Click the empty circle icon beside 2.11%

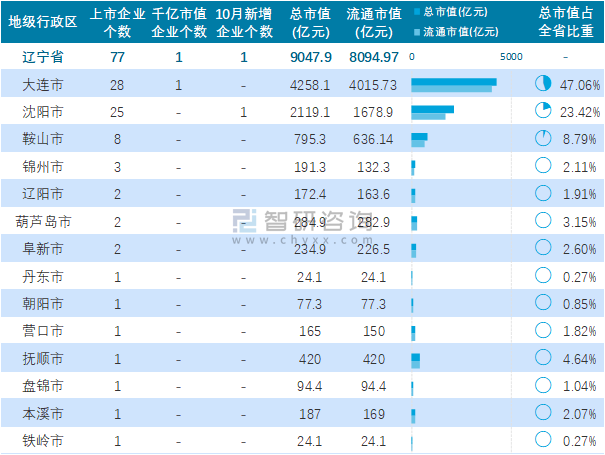click(543, 166)
